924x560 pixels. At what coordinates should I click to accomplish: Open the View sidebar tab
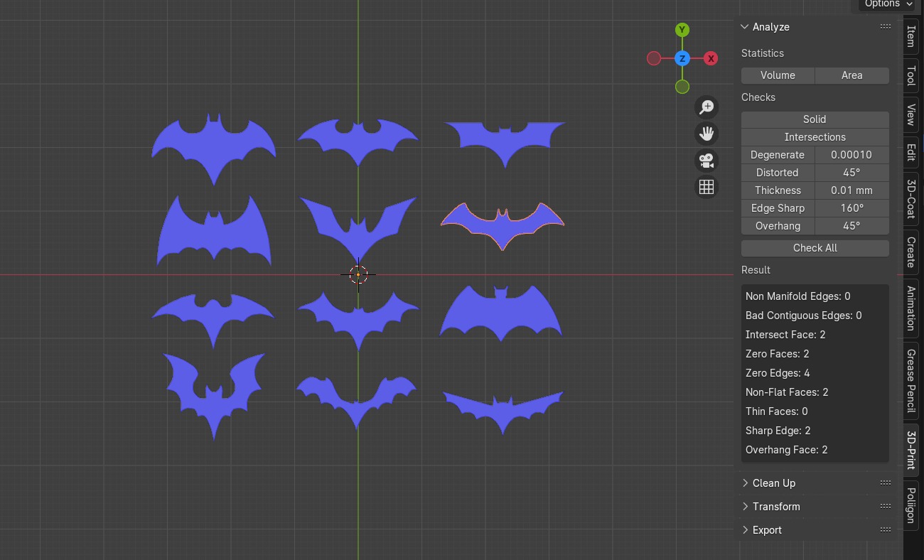point(911,114)
